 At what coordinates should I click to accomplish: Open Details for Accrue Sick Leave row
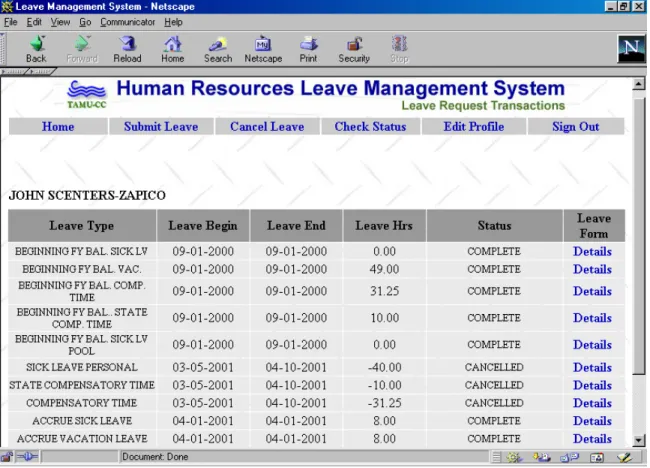(x=592, y=421)
